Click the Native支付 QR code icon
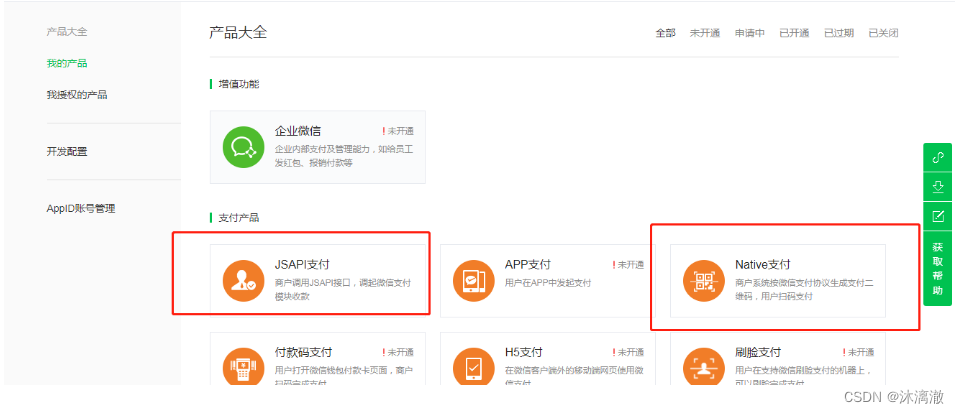The height and width of the screenshot is (414, 959). click(703, 281)
